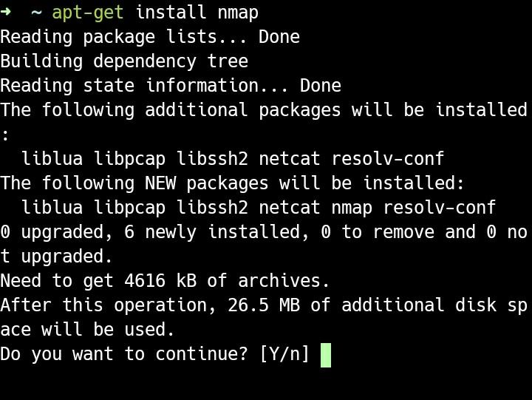Image resolution: width=532 pixels, height=400 pixels.
Task: Click the 4616 kB archive size text
Action: (x=160, y=281)
